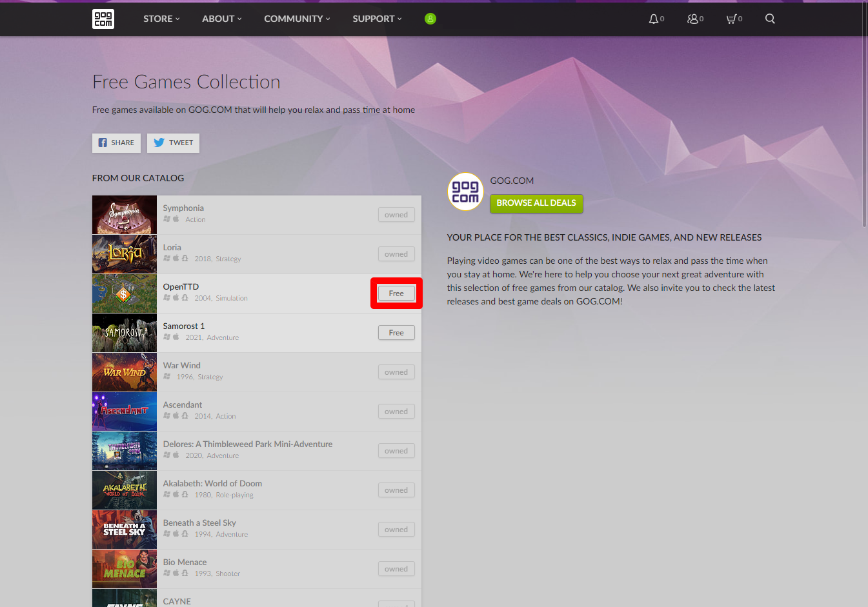
Task: Open the OpenTTD game thumbnail
Action: point(125,294)
